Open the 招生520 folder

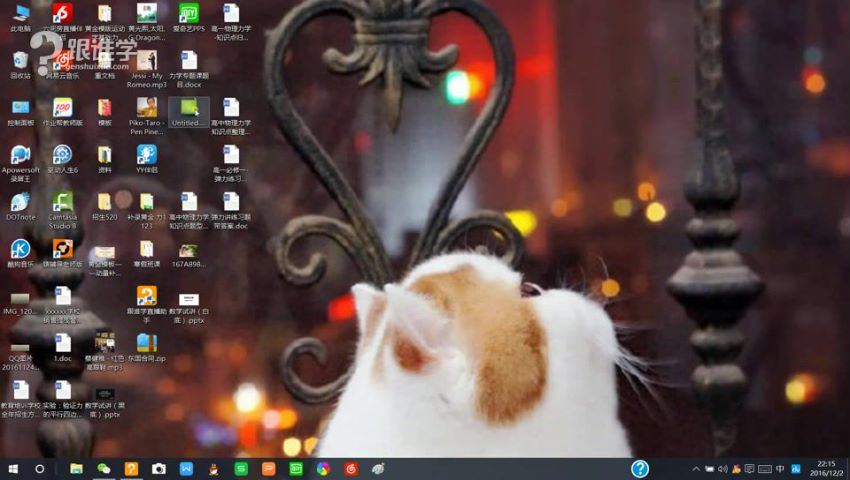[x=105, y=206]
